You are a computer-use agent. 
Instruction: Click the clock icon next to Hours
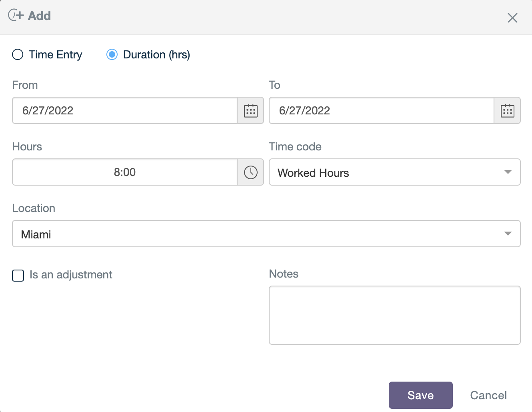(x=250, y=172)
